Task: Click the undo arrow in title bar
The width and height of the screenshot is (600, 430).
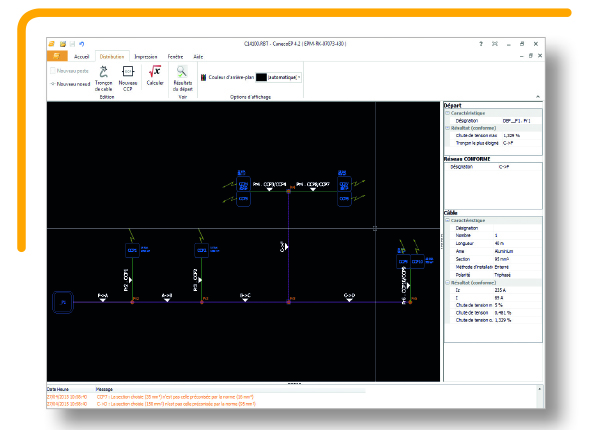Action: point(82,44)
